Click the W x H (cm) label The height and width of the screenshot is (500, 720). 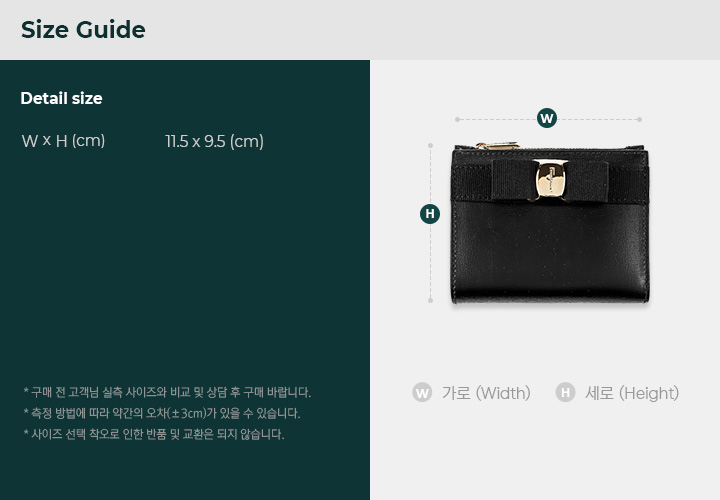tap(63, 141)
